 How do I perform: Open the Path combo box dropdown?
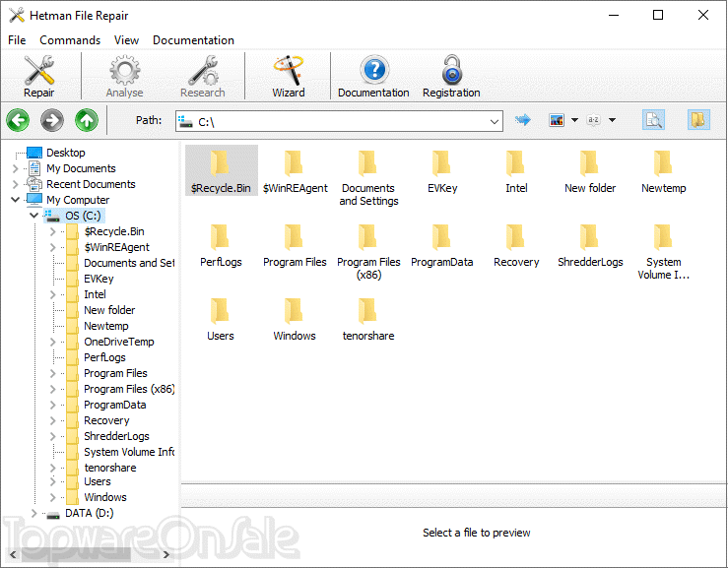(494, 122)
